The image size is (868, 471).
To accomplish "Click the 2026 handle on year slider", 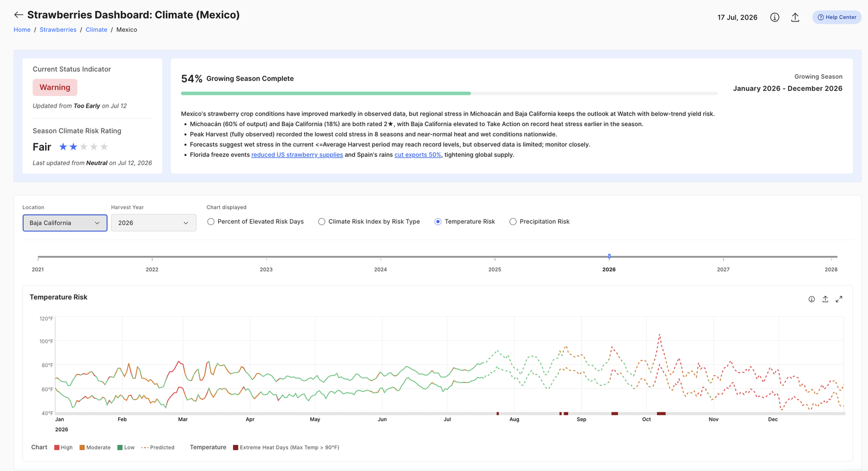I will pos(609,256).
